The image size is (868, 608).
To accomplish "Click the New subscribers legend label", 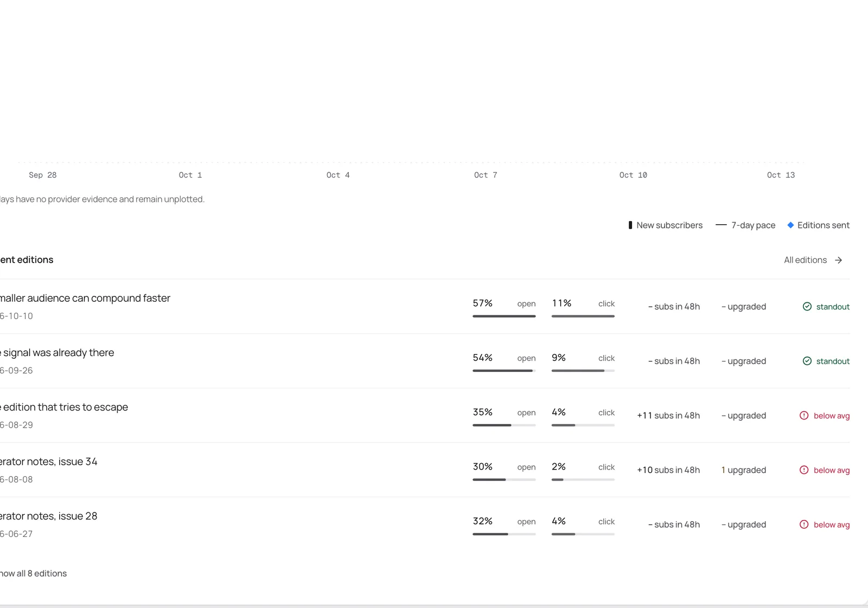I will click(669, 225).
